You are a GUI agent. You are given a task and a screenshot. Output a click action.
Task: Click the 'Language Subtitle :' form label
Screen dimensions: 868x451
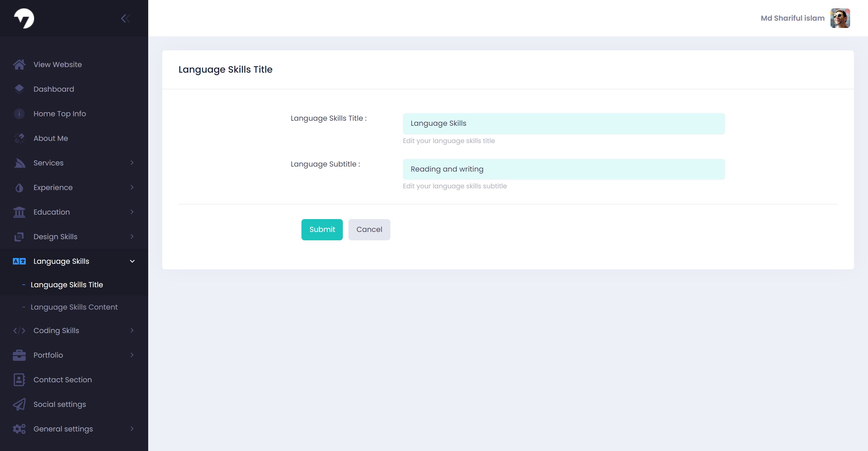coord(325,164)
